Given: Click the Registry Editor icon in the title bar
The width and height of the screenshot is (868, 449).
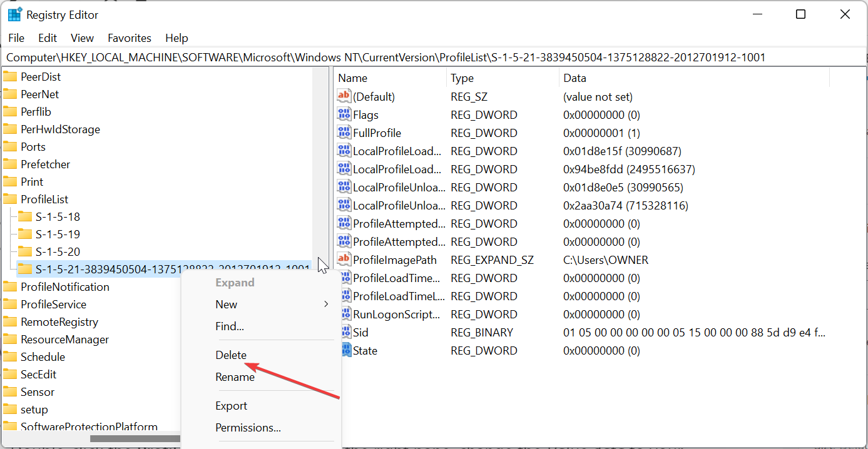Looking at the screenshot, I should coord(15,14).
